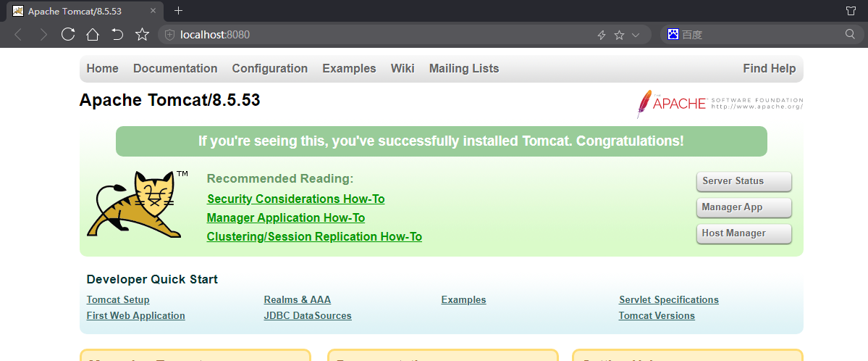Click the magnifier search icon
The width and height of the screenshot is (868, 361).
tap(851, 34)
